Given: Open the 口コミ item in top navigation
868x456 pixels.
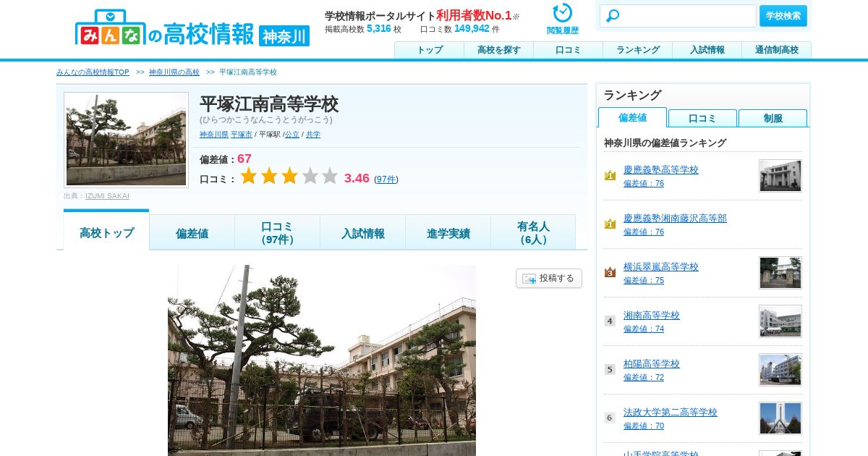Looking at the screenshot, I should click(569, 50).
